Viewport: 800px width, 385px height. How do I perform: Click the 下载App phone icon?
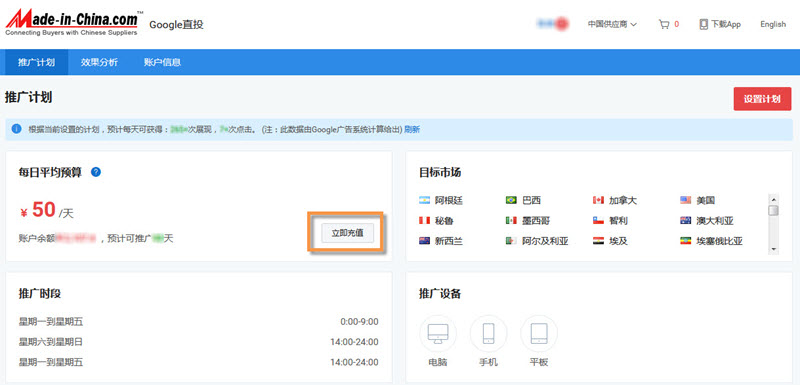click(704, 24)
